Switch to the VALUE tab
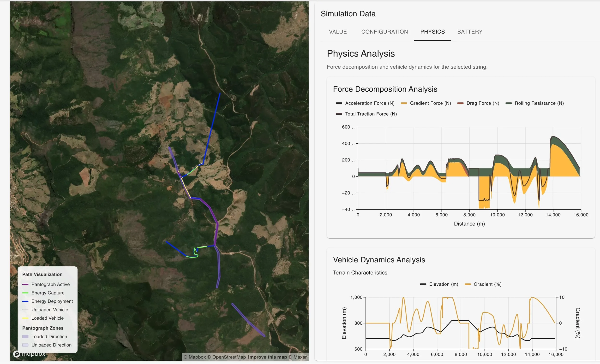Screen dimensions: 600x364 tap(338, 32)
